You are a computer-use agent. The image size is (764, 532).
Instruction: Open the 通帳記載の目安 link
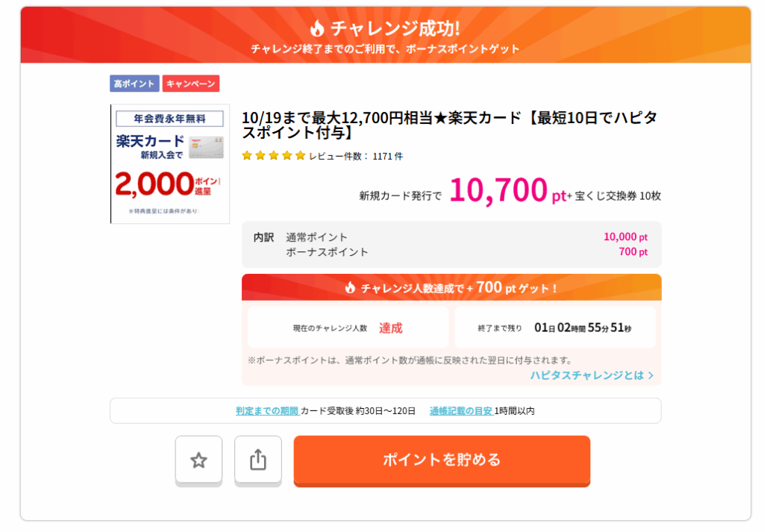(460, 410)
